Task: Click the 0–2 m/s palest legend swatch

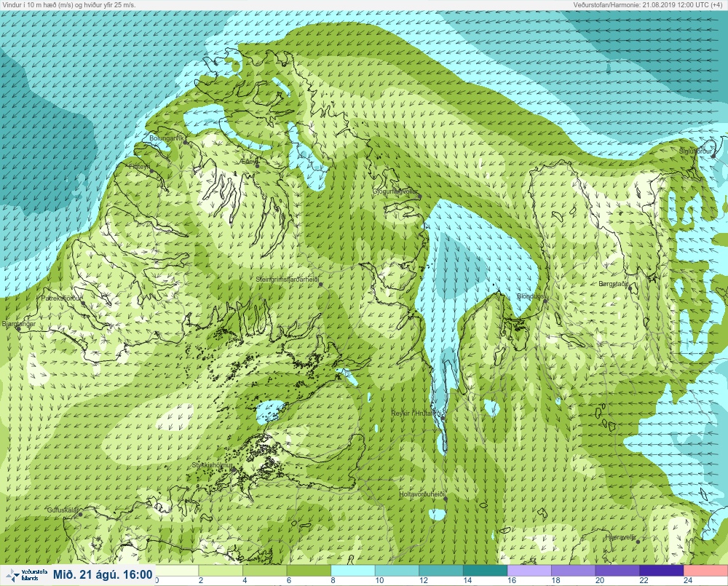Action: click(177, 570)
